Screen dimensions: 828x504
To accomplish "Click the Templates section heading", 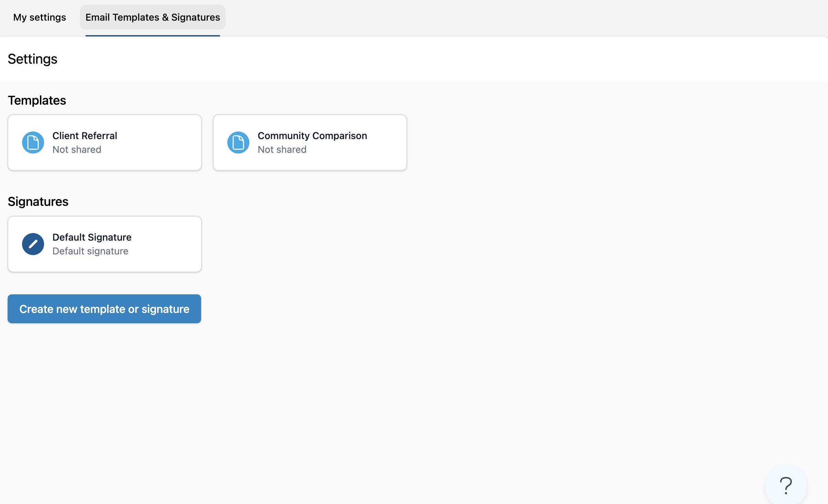I will (x=37, y=100).
